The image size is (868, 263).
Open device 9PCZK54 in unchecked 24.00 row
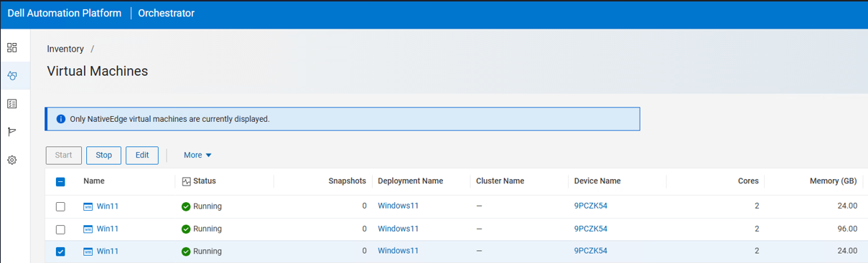pos(591,206)
